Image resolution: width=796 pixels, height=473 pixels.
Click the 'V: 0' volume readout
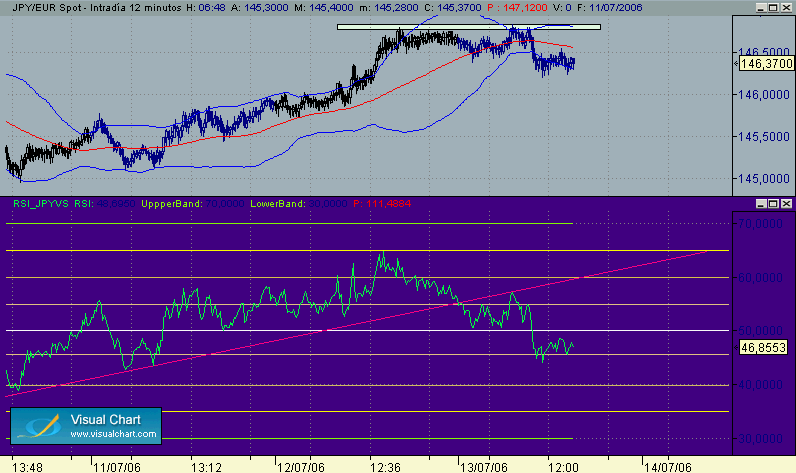pos(561,8)
